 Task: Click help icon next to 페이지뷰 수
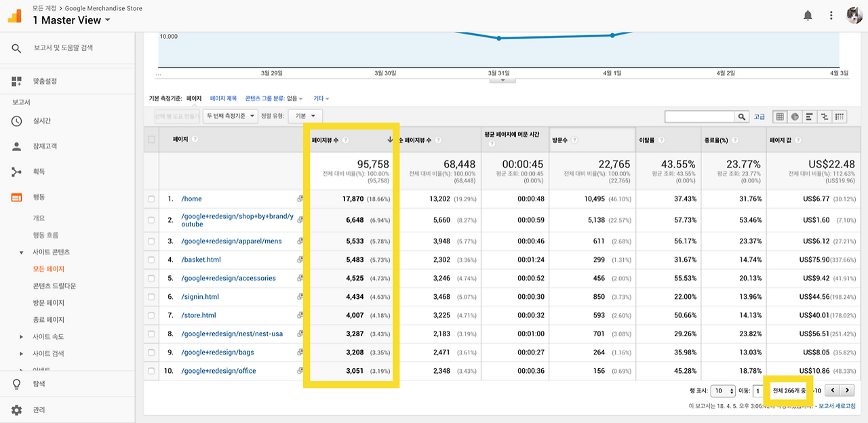coord(345,140)
